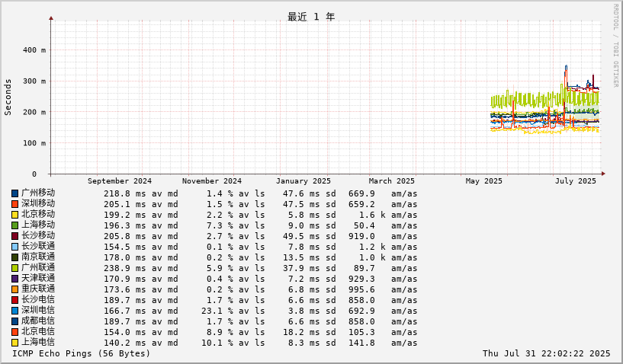Click the ICMP Echo Pings (56 Bytes) caption
623x364 pixels.
(x=82, y=353)
